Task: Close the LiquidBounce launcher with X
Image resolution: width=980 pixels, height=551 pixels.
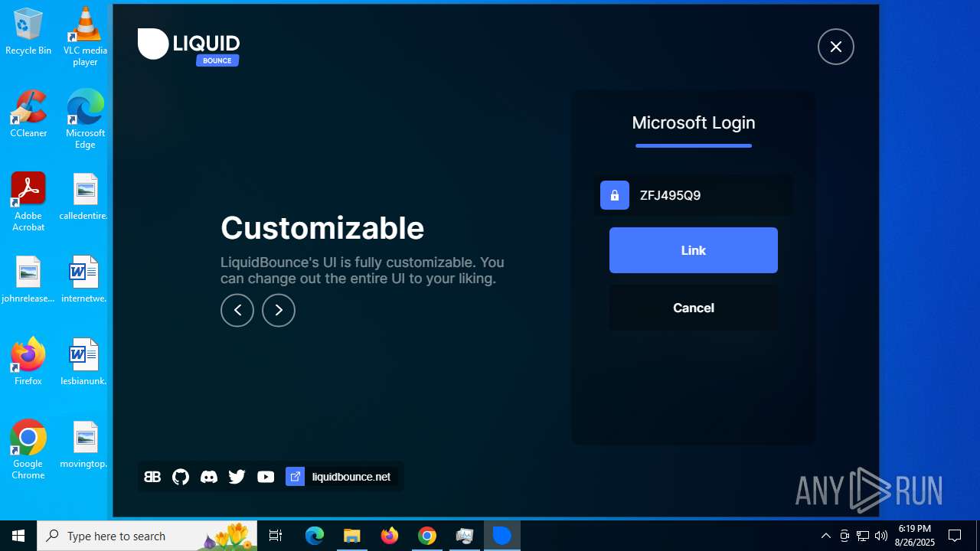Action: (x=836, y=47)
